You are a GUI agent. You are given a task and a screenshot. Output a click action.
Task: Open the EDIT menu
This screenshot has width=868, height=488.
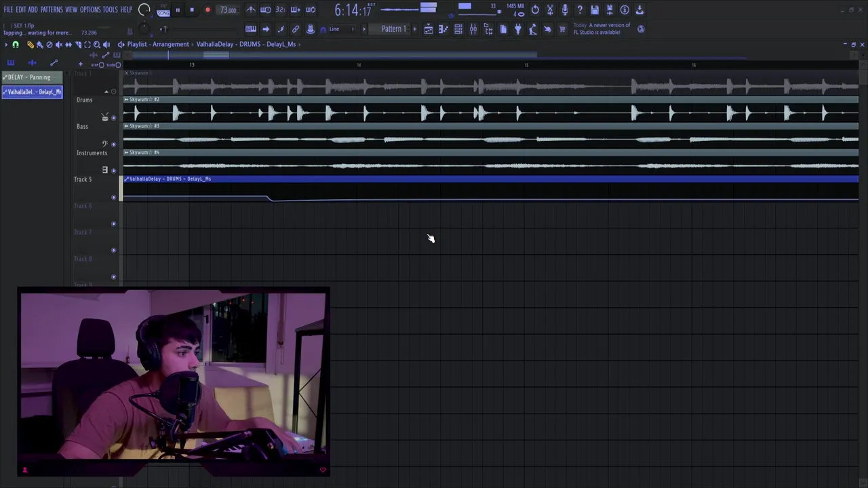21,9
